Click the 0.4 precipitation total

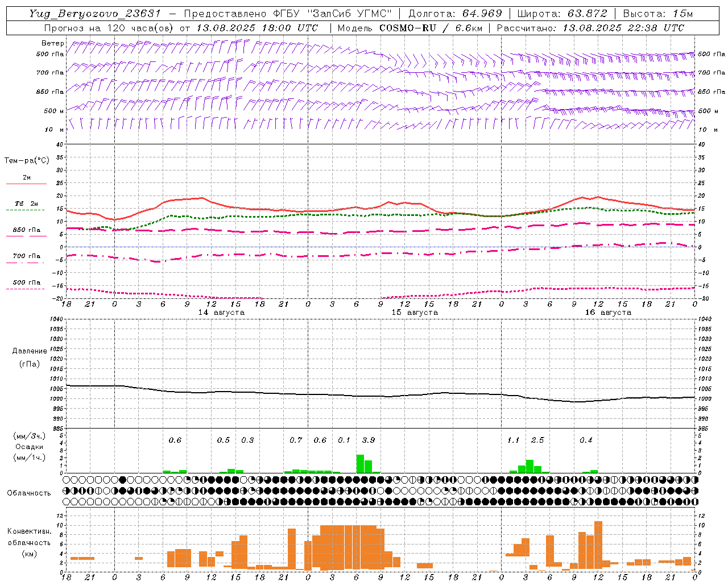click(x=586, y=440)
